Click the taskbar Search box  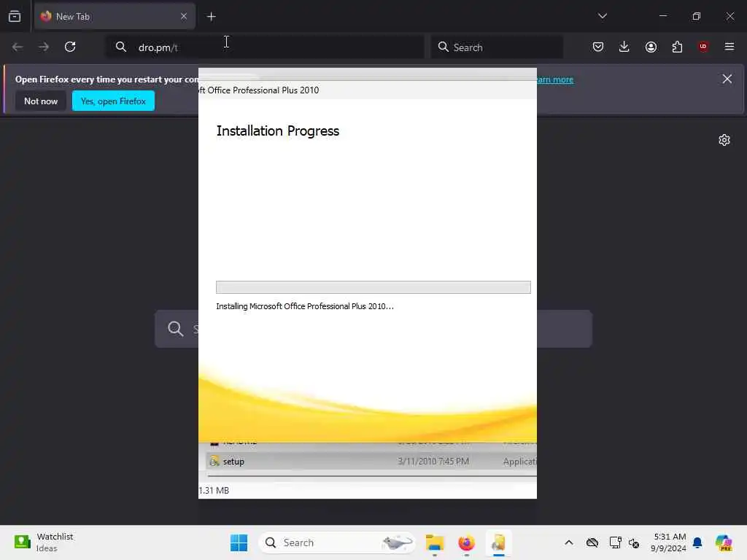pos(337,542)
